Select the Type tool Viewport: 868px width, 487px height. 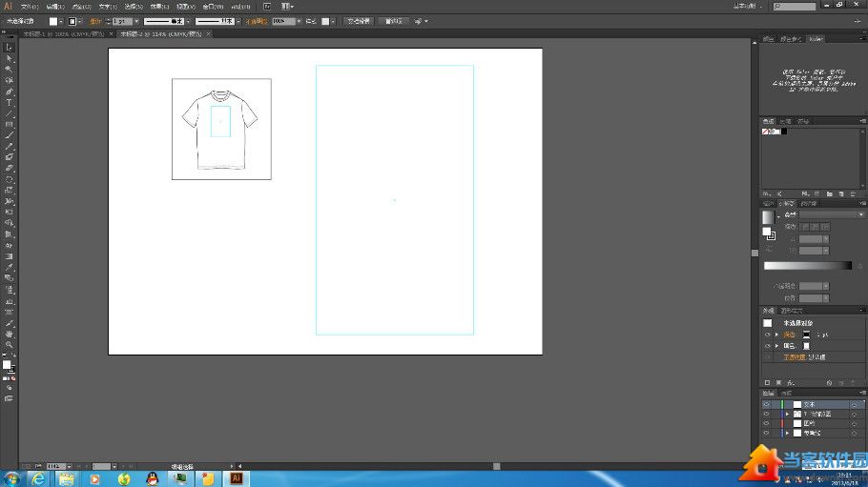(9, 103)
